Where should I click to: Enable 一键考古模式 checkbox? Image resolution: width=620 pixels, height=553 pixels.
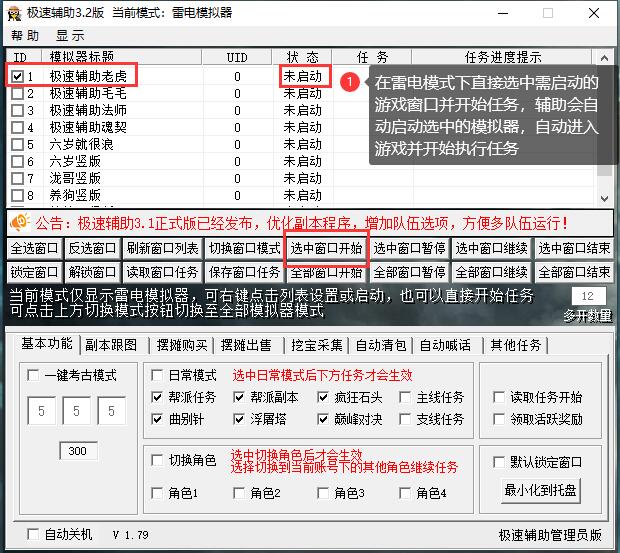(x=33, y=375)
